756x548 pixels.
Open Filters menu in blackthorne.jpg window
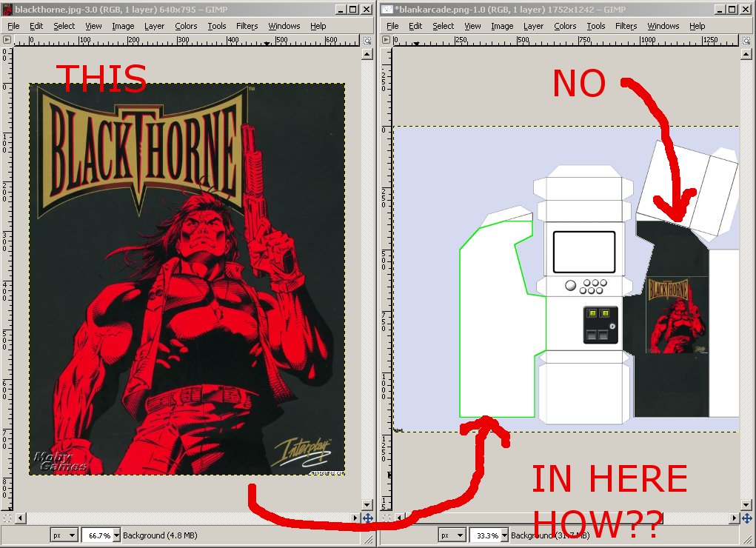coord(247,26)
